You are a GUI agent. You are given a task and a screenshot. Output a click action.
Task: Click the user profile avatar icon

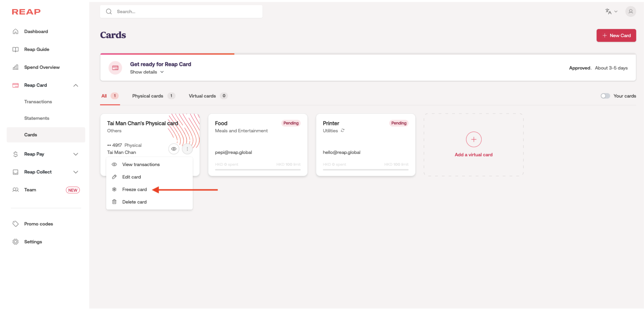coord(630,12)
